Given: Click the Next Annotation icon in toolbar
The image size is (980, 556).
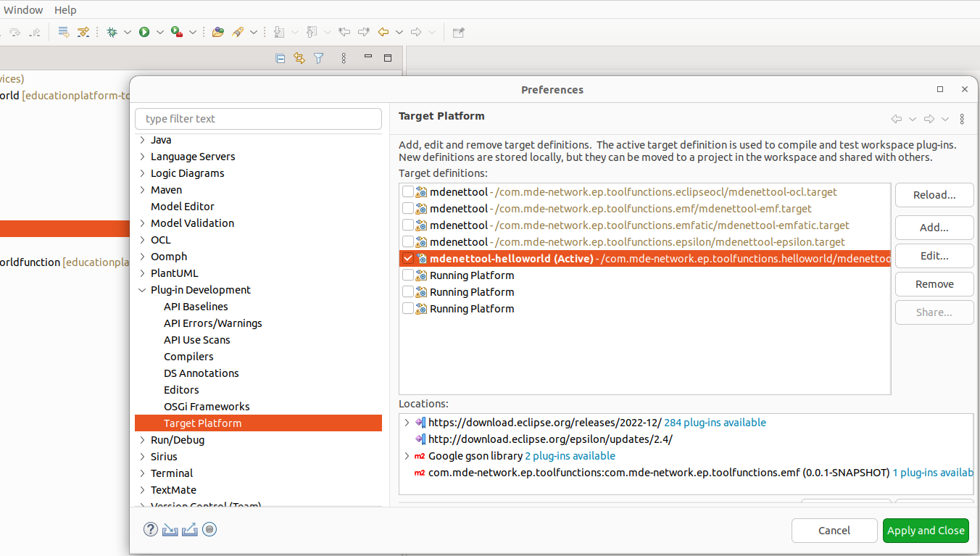Looking at the screenshot, I should tap(279, 32).
